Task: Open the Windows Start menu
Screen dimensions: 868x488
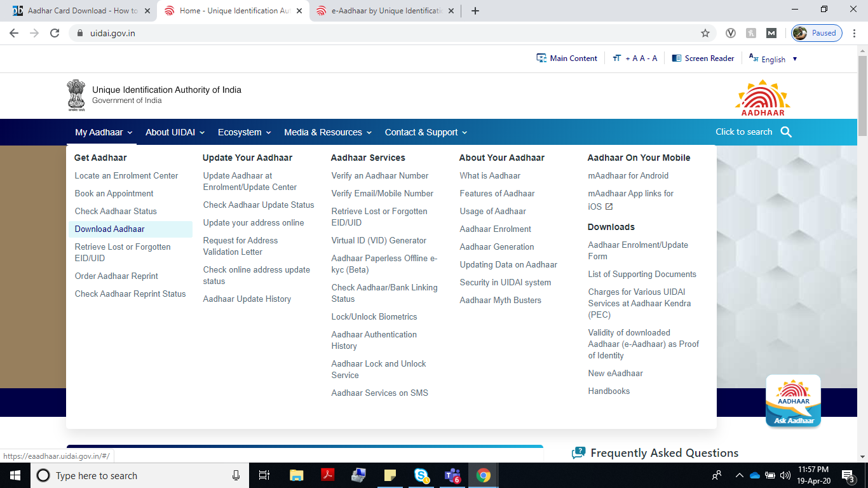Action: coord(15,475)
